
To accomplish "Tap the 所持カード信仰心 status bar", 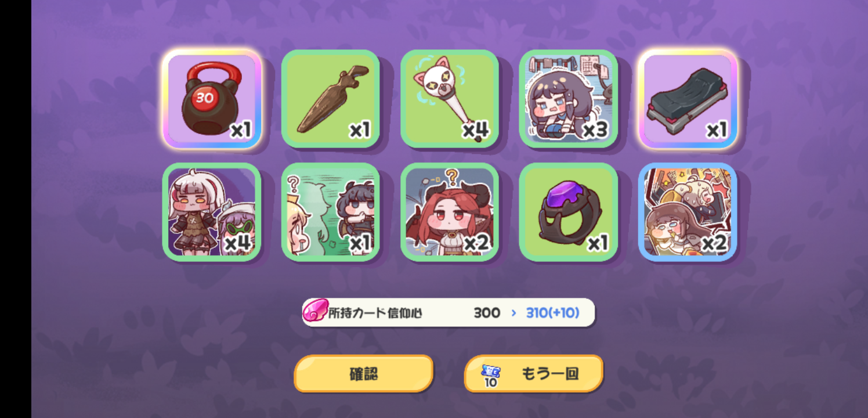I will 449,312.
